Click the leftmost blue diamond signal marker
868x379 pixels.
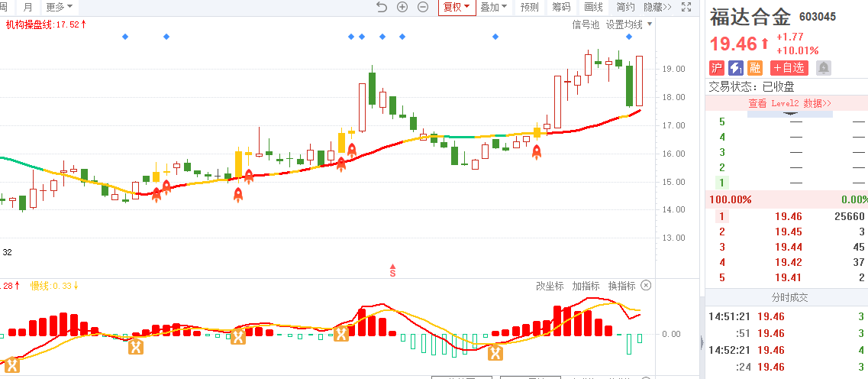coord(125,37)
